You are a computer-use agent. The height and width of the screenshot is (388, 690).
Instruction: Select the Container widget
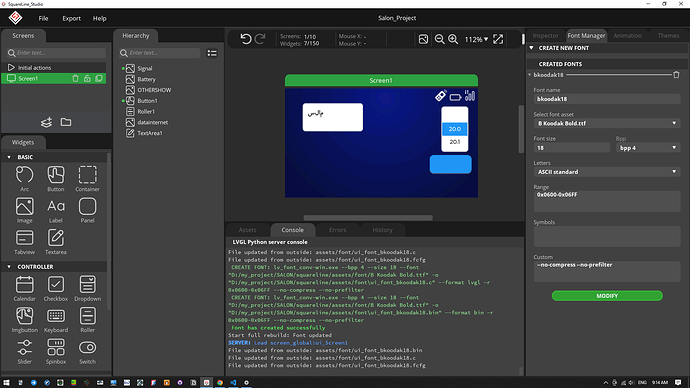(x=87, y=179)
